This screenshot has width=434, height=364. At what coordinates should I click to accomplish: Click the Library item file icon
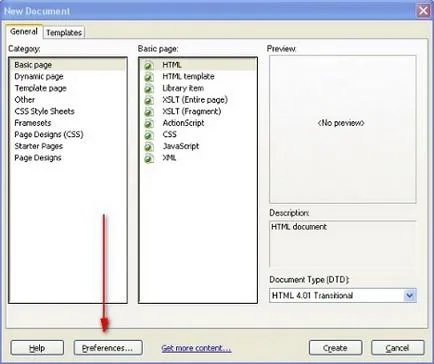pyautogui.click(x=149, y=88)
